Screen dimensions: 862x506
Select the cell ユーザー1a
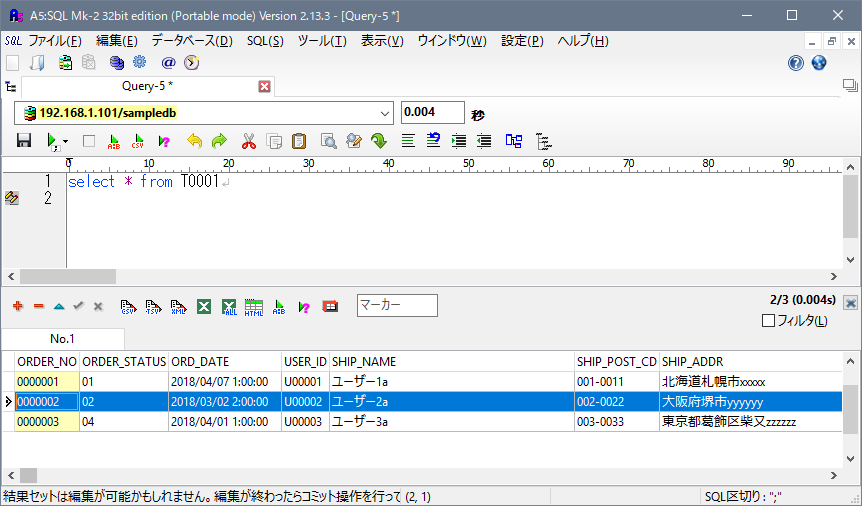pos(452,382)
